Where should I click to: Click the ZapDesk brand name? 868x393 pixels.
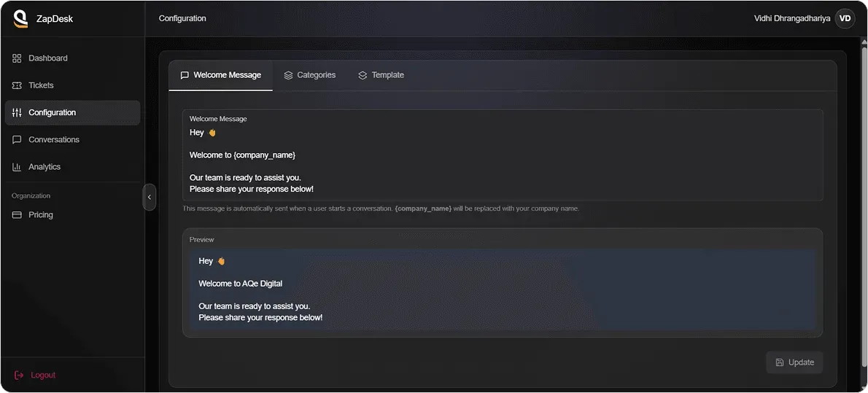pyautogui.click(x=55, y=19)
